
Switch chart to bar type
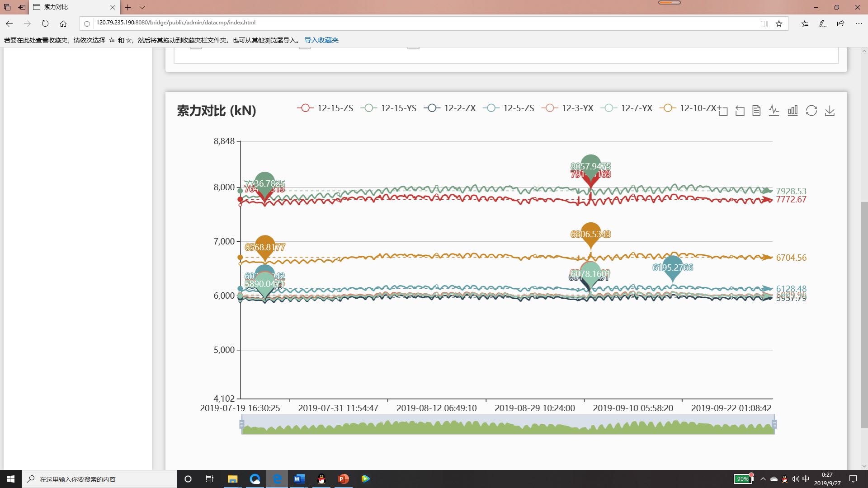click(793, 111)
